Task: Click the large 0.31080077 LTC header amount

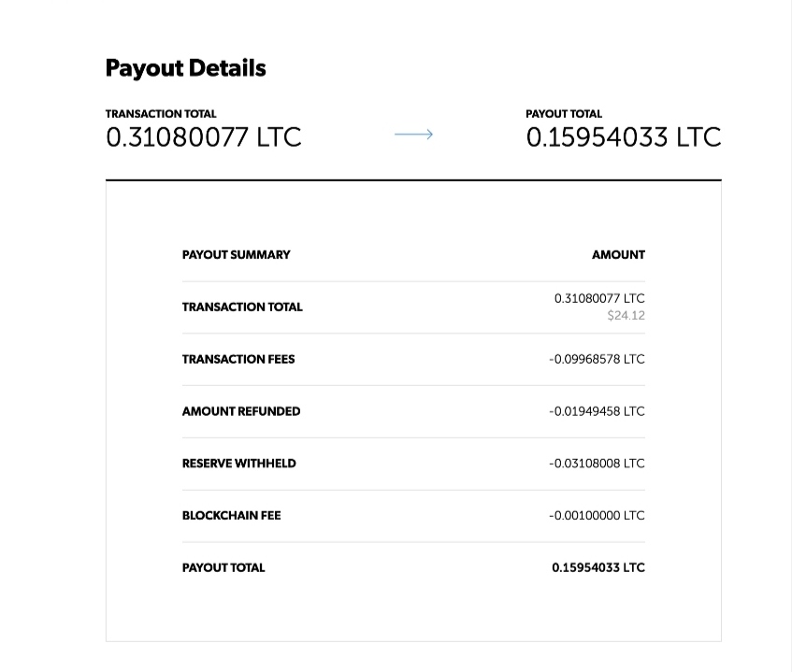Action: pyautogui.click(x=203, y=137)
